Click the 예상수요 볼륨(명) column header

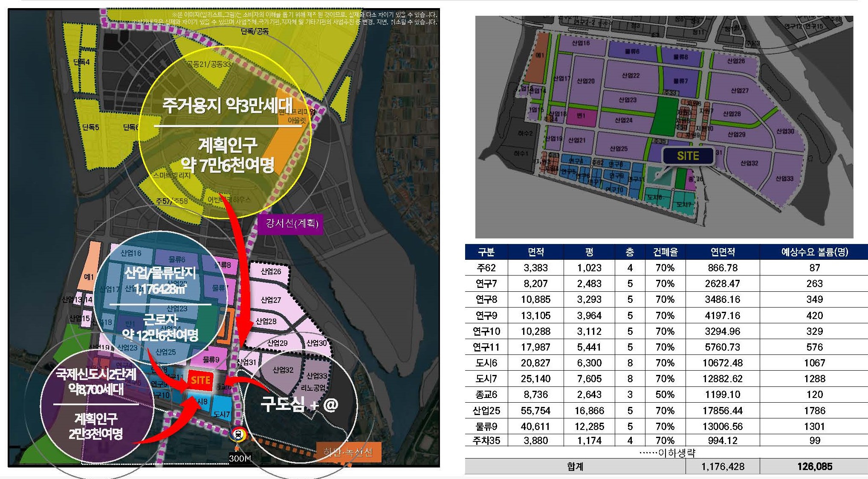tap(814, 252)
